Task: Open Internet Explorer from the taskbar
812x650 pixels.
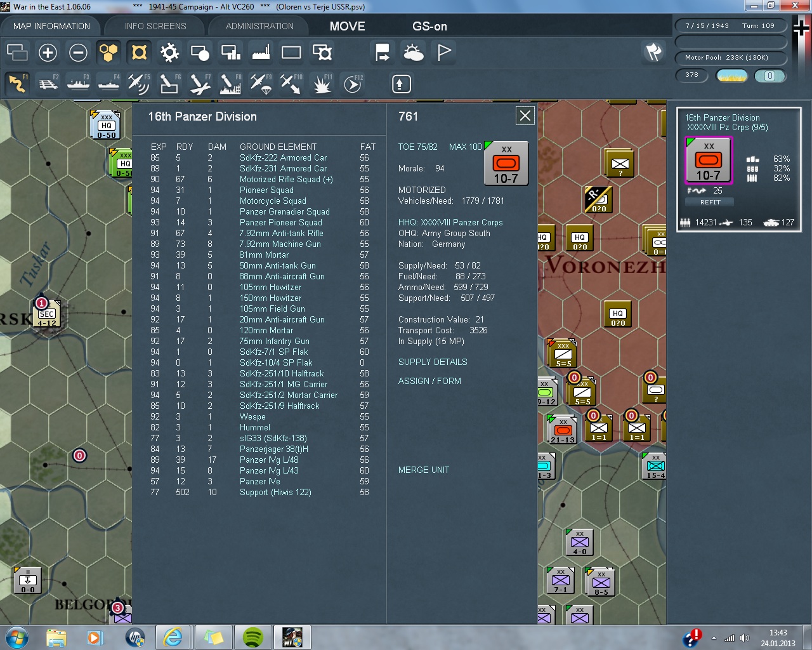Action: 173,637
